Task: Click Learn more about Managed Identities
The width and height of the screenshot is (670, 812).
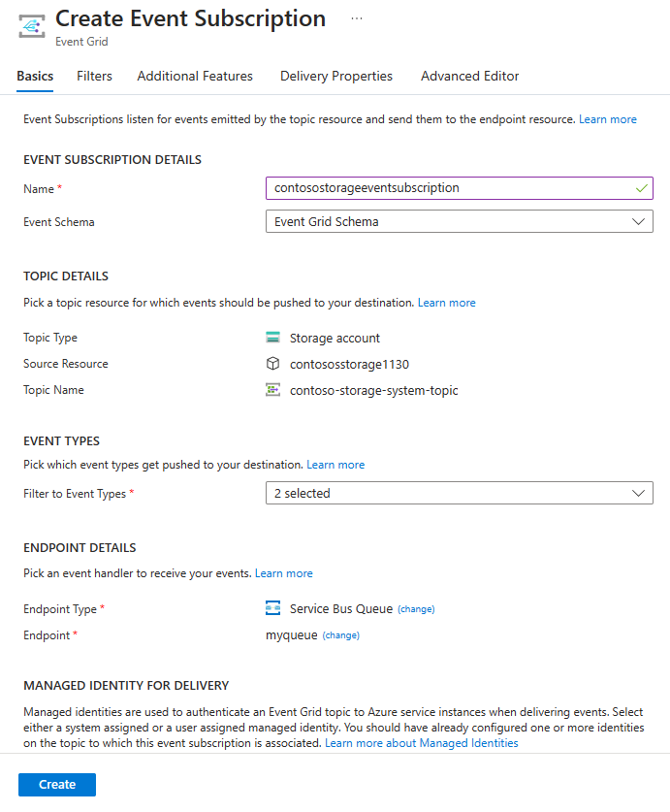Action: tap(423, 742)
